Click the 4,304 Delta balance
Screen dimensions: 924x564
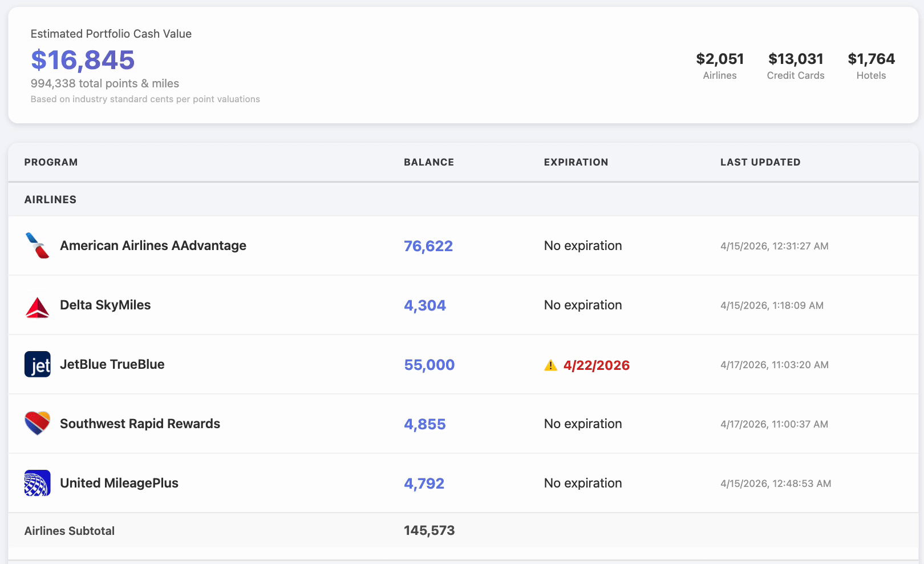tap(425, 305)
